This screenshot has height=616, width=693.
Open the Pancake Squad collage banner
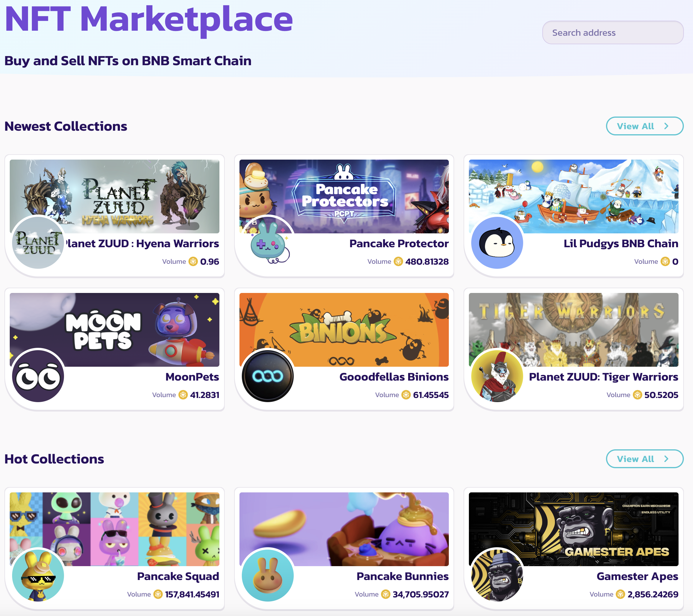pos(115,529)
